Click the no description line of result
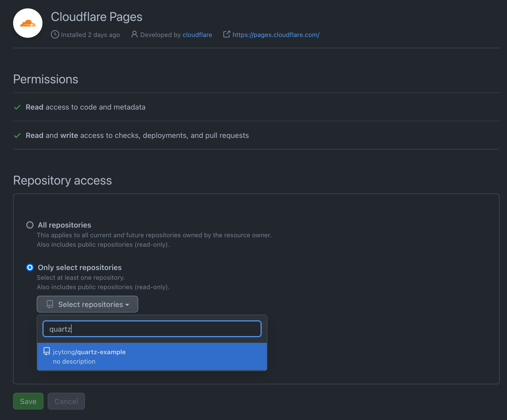The height and width of the screenshot is (420, 507). coord(74,362)
